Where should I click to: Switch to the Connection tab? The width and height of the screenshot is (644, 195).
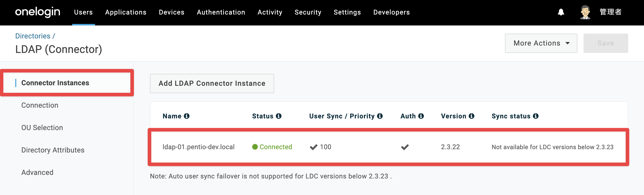click(40, 105)
